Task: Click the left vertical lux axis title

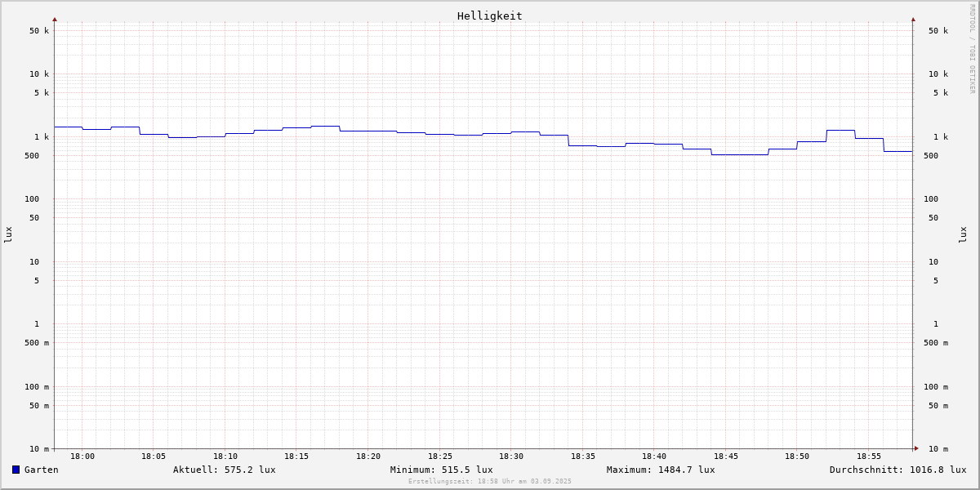Action: tap(8, 234)
